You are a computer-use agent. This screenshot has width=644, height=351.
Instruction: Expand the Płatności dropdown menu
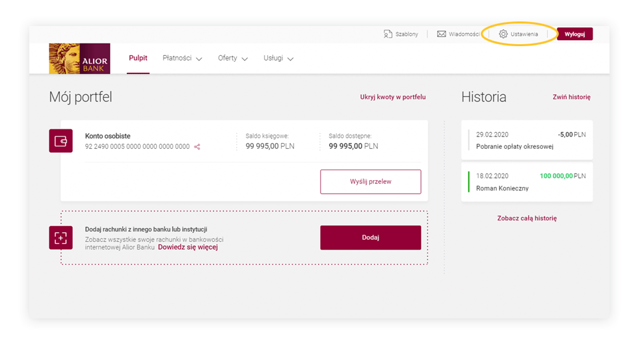182,58
